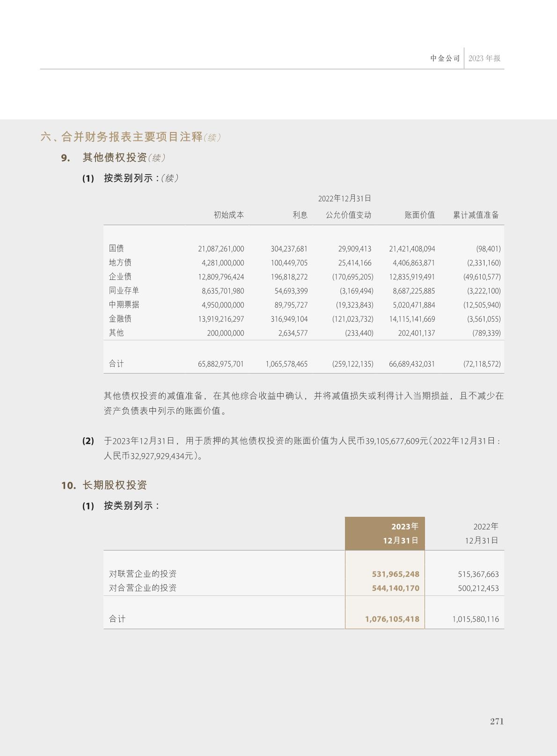Select the 同业存单 row label
The height and width of the screenshot is (756, 557).
pyautogui.click(x=124, y=291)
